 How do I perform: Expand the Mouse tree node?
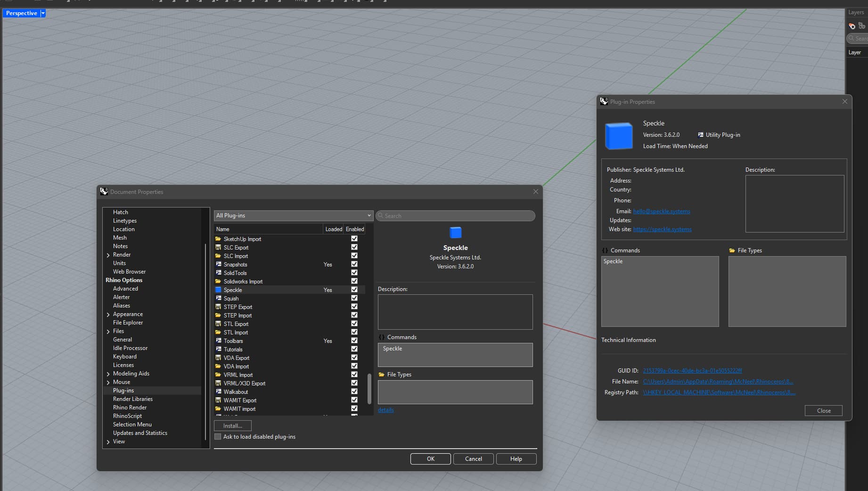108,383
